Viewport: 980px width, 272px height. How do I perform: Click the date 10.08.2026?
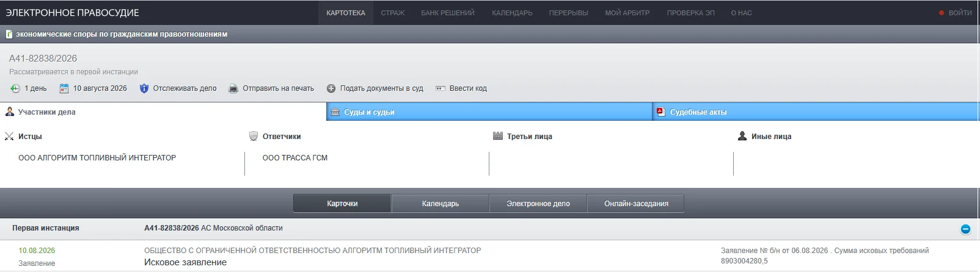point(37,251)
